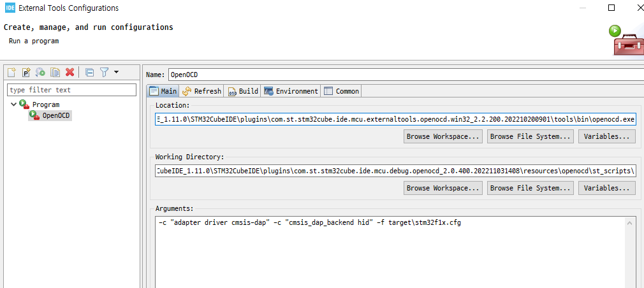Image resolution: width=644 pixels, height=288 pixels.
Task: Switch to the Common tab
Action: (x=341, y=91)
